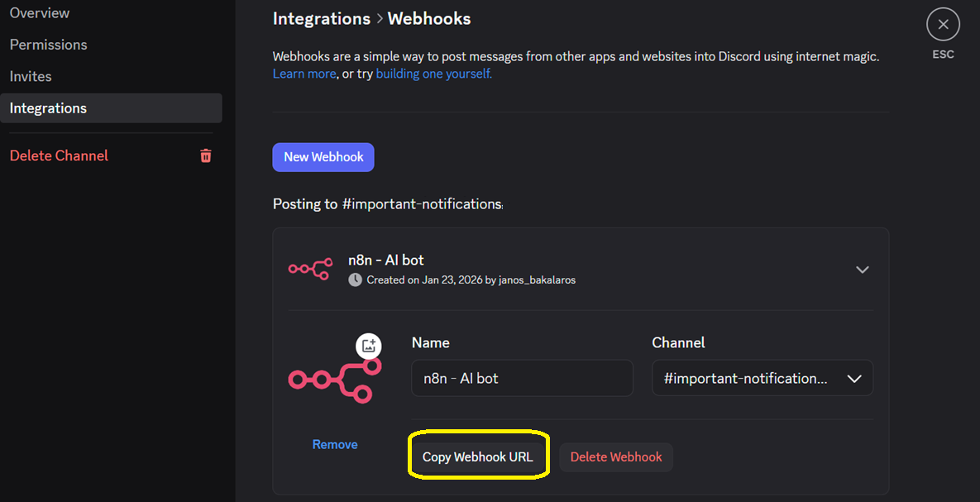The image size is (980, 502).
Task: Open the Learn more link
Action: [304, 74]
